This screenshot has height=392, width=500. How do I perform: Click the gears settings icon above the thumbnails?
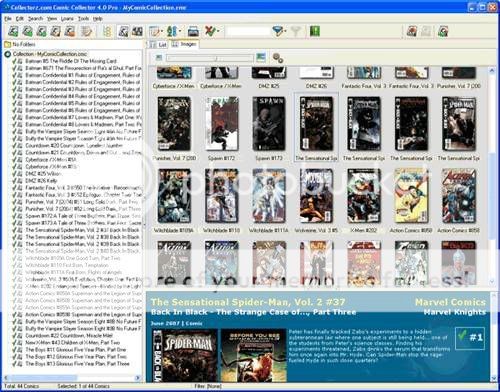(278, 58)
